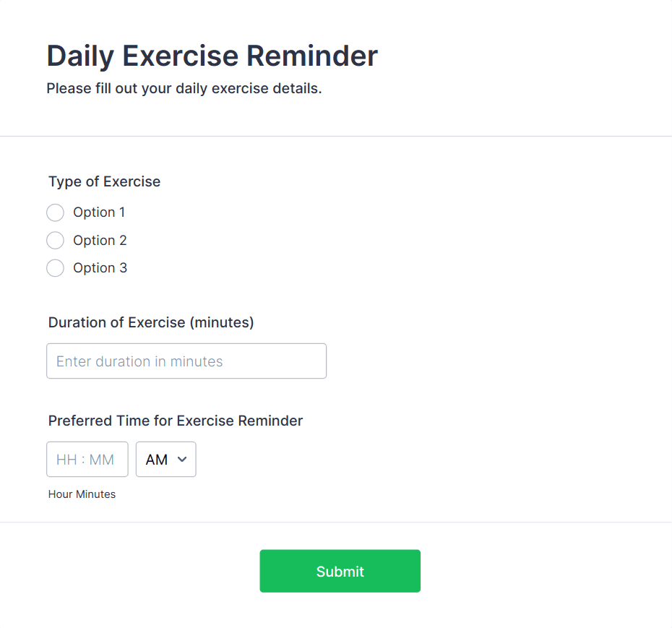Select the Option 1 radio button
The height and width of the screenshot is (628, 672).
point(55,212)
